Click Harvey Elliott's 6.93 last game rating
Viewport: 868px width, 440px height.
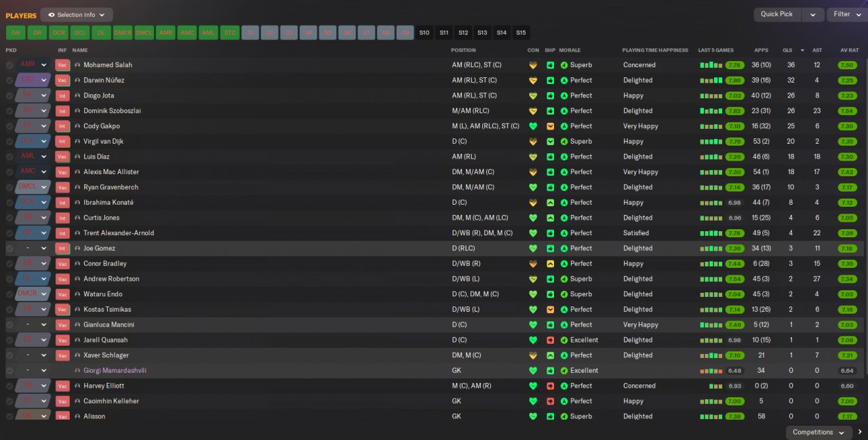(x=734, y=386)
